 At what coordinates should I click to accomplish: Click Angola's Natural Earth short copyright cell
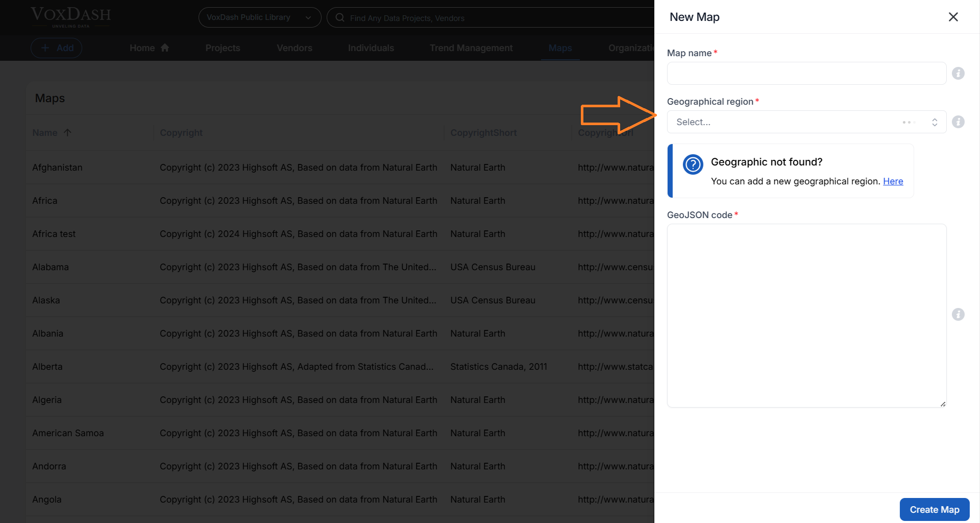[x=478, y=500]
